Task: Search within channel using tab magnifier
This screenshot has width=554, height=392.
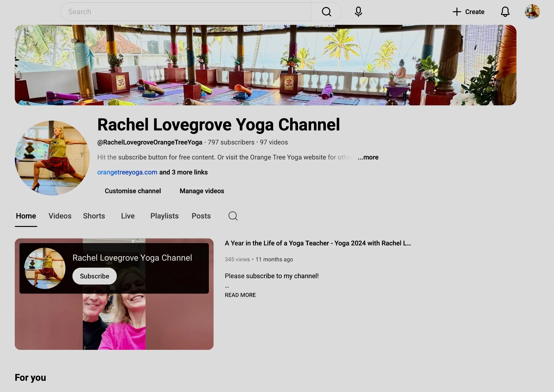Action: coord(233,216)
